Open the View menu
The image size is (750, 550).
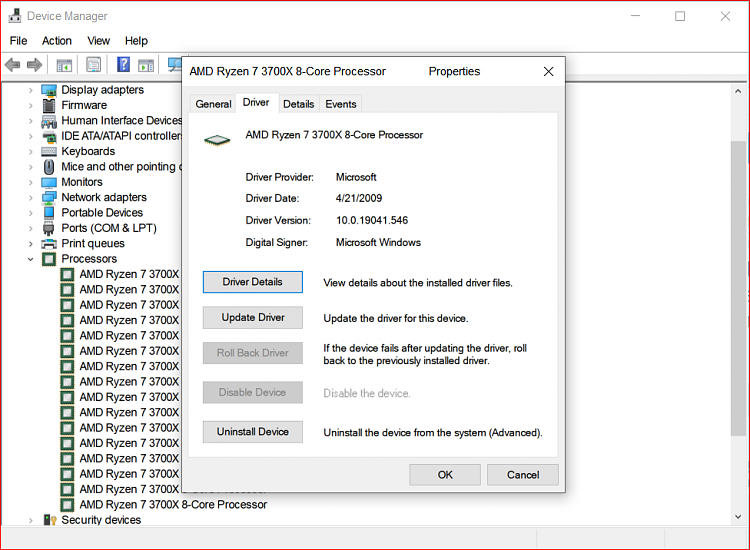[99, 41]
